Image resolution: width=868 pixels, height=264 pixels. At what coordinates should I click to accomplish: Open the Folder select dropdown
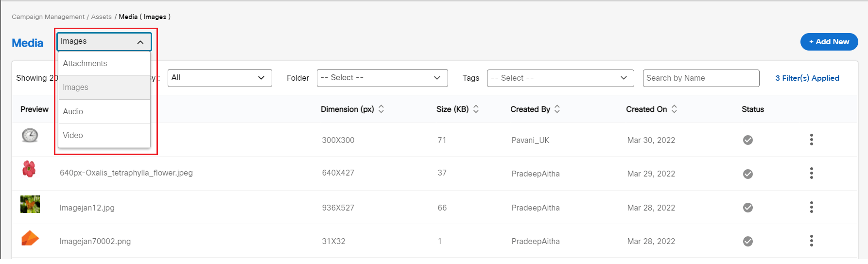coord(382,78)
